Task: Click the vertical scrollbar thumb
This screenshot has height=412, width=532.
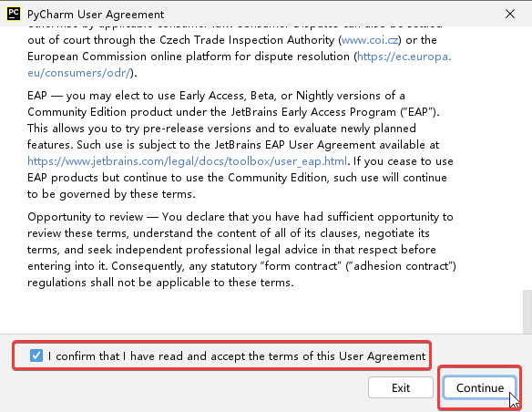Action: point(527,311)
